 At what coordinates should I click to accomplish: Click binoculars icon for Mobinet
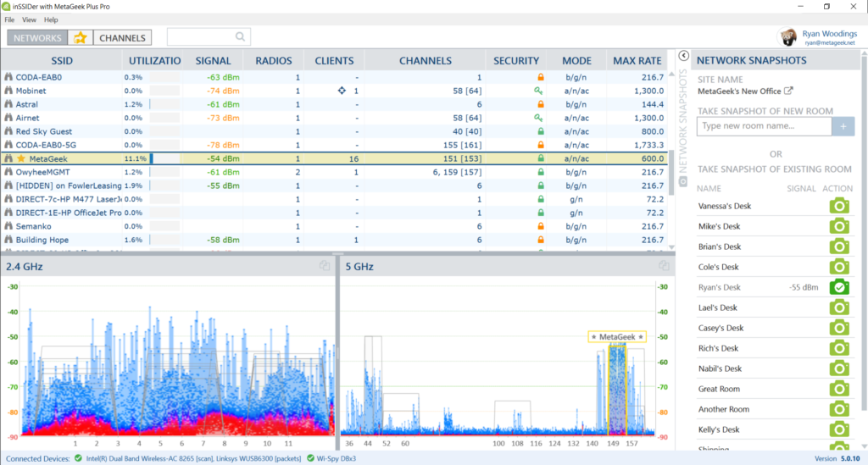pyautogui.click(x=8, y=91)
